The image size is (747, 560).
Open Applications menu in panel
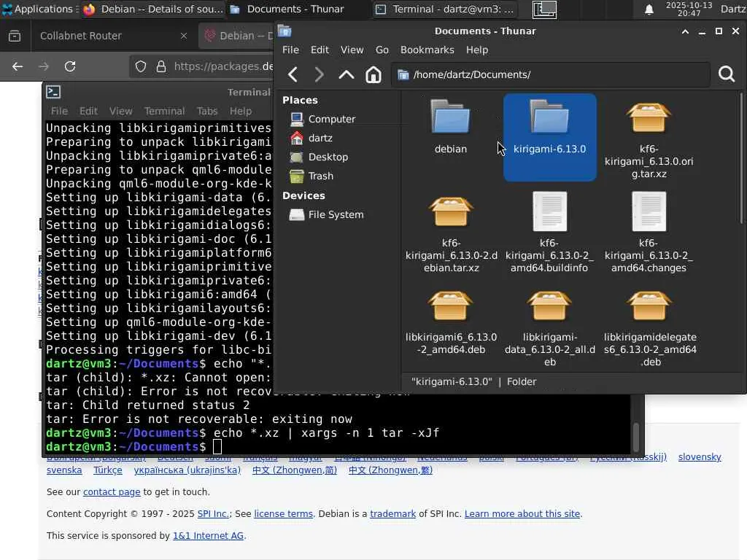tap(39, 9)
